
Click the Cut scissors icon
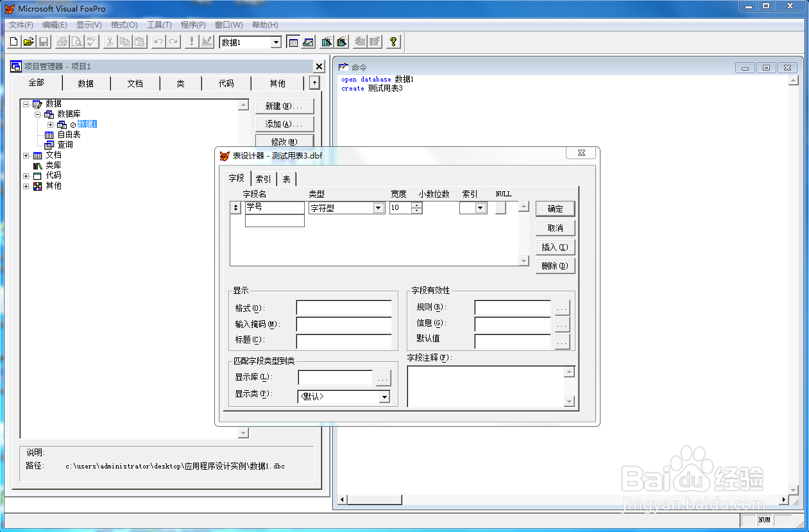110,42
